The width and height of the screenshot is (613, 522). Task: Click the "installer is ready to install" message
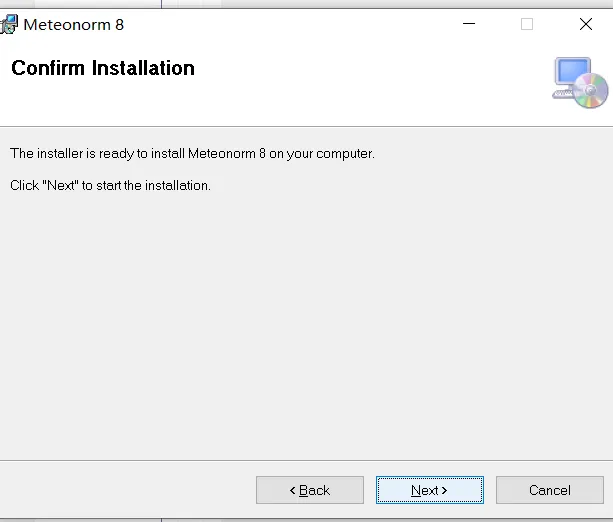coord(192,154)
